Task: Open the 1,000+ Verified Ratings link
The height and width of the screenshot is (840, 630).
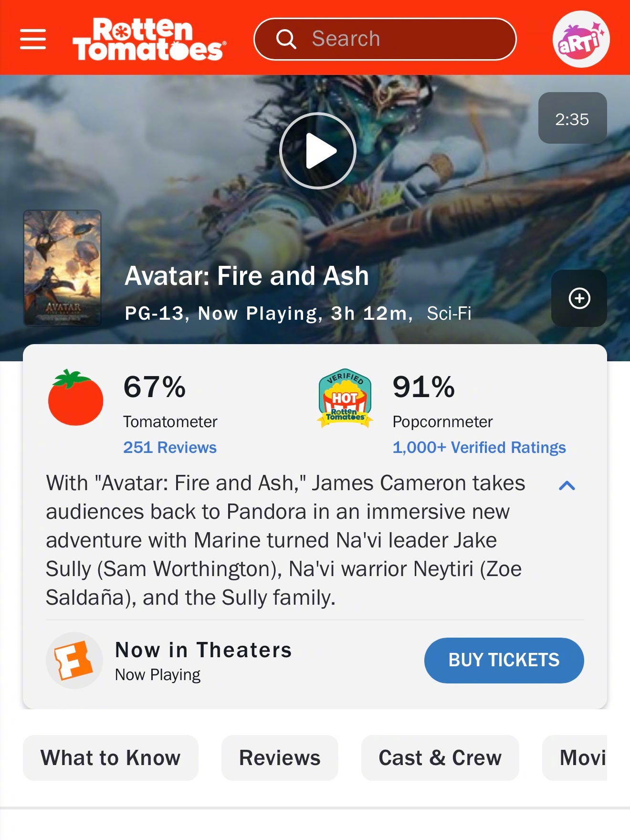Action: pyautogui.click(x=479, y=448)
